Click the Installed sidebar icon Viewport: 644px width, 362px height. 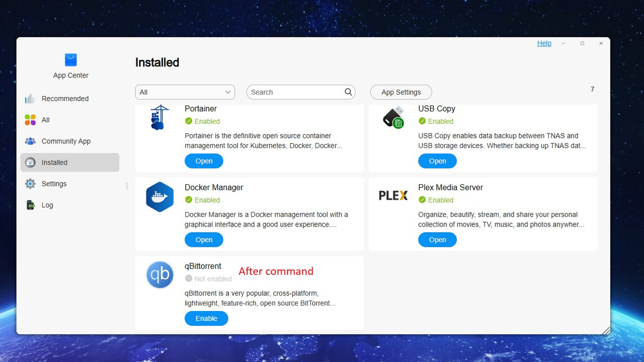click(30, 163)
